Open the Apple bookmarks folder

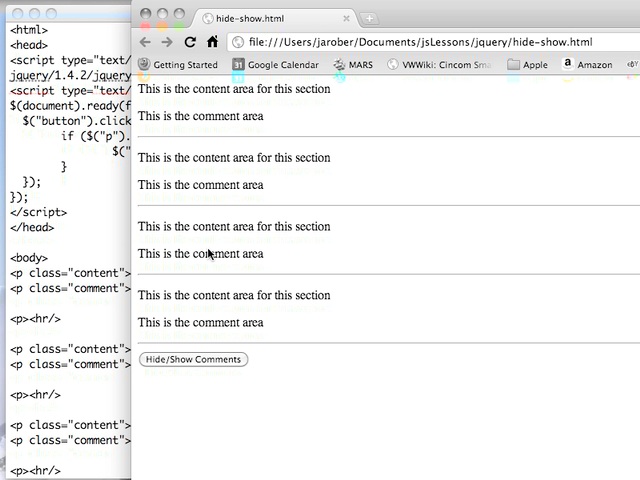click(x=527, y=64)
